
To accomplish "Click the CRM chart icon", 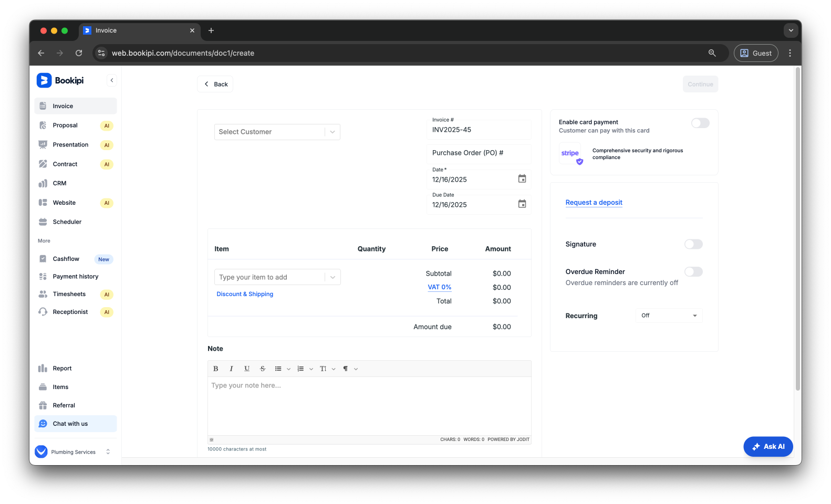I will 43,183.
